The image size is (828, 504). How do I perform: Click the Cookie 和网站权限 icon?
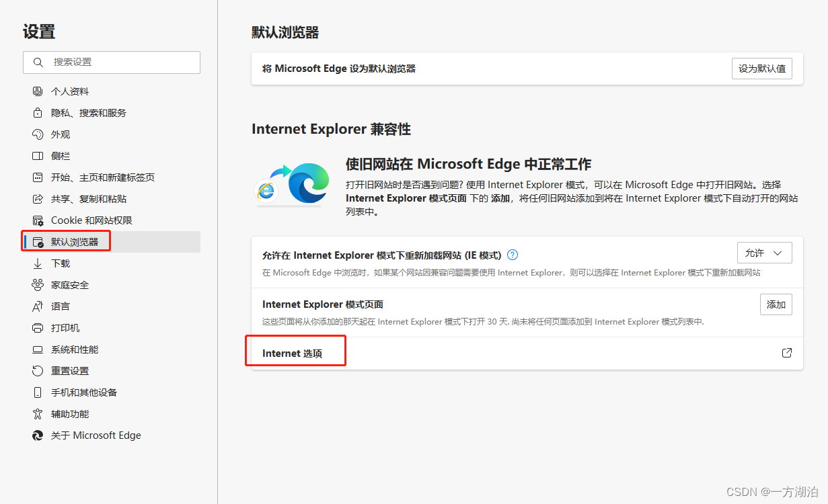point(38,220)
